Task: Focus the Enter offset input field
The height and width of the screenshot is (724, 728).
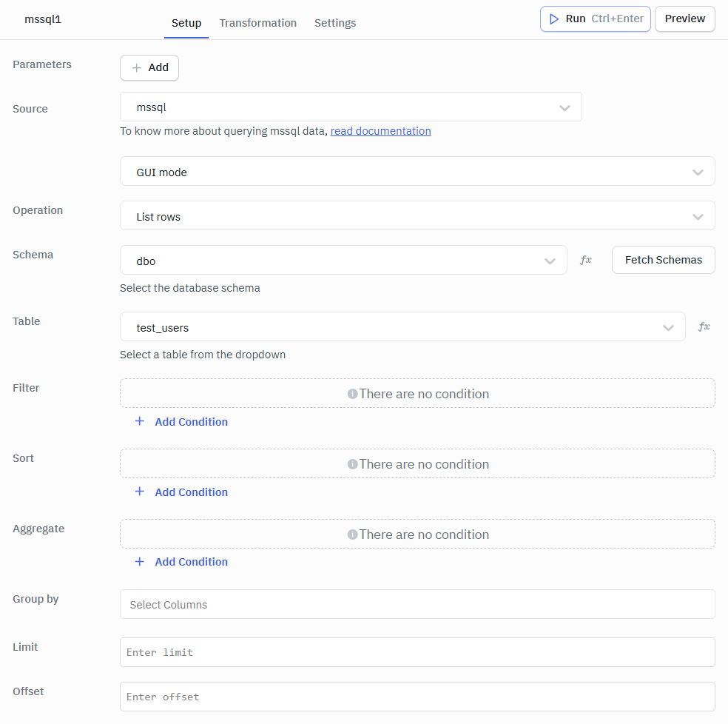Action: point(417,697)
